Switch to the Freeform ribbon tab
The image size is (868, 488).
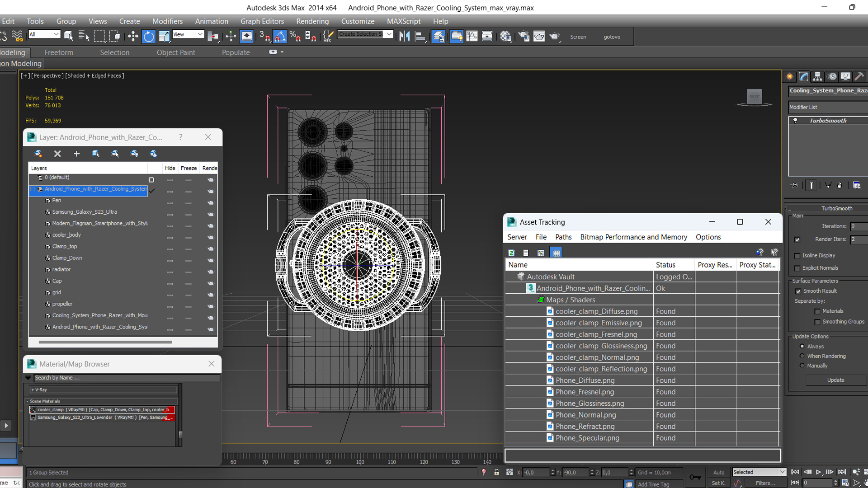tap(59, 52)
